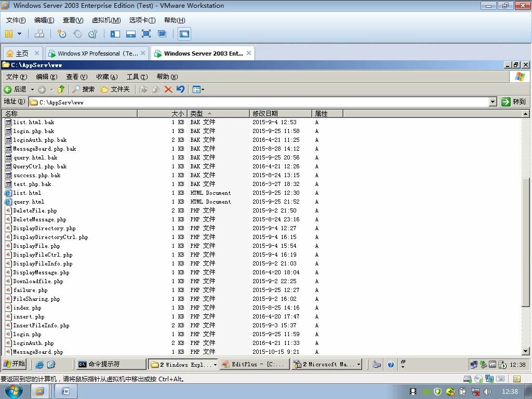532x399 pixels.
Task: Open the views dropdown button
Action: pyautogui.click(x=198, y=89)
